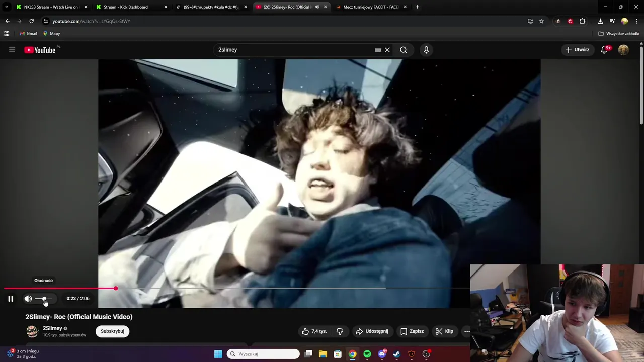View site information icon in address bar
Viewport: 644px width, 362px height.
click(46, 21)
